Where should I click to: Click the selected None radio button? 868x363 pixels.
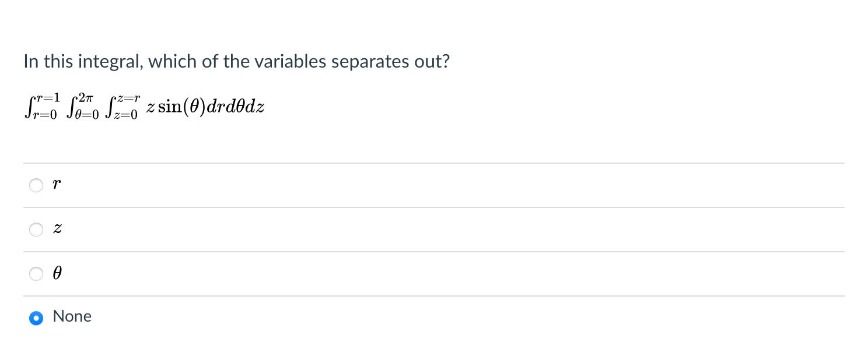[36, 318]
